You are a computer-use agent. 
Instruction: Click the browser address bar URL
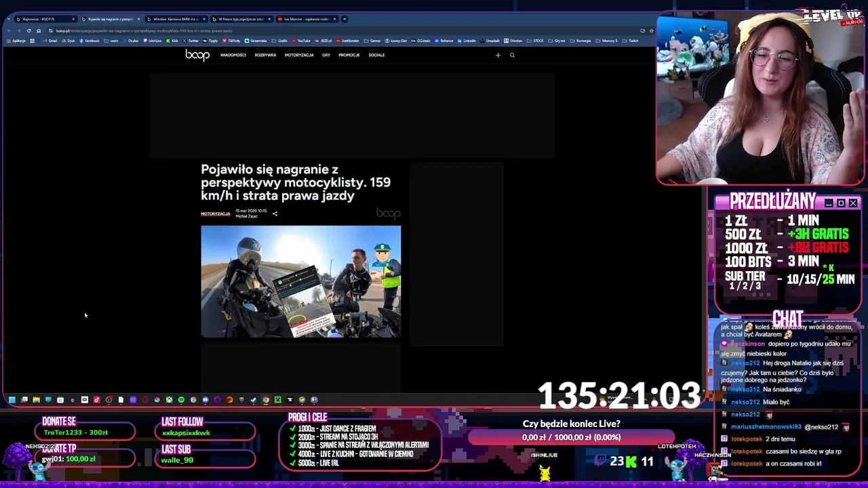point(144,30)
